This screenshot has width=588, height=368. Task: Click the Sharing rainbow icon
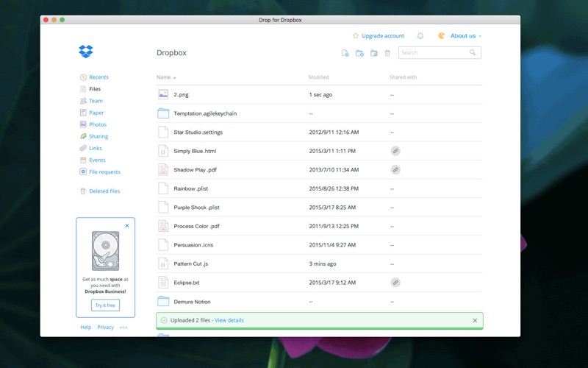point(83,136)
